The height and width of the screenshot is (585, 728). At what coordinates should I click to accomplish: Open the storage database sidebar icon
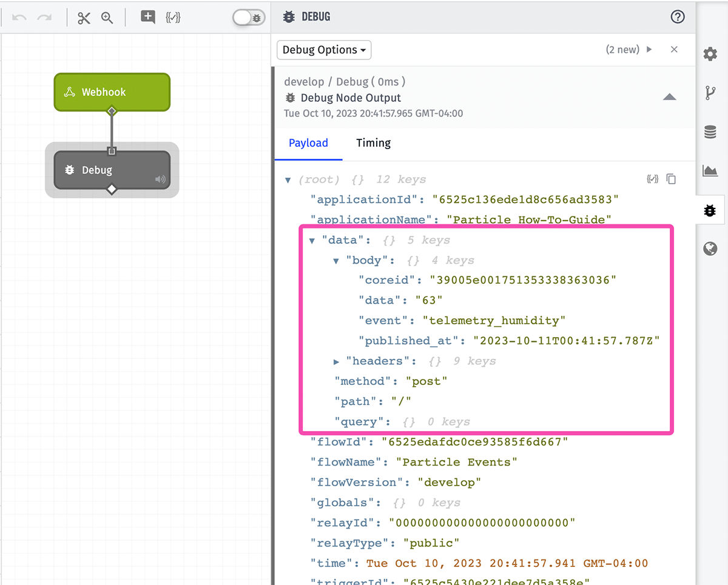pyautogui.click(x=710, y=132)
